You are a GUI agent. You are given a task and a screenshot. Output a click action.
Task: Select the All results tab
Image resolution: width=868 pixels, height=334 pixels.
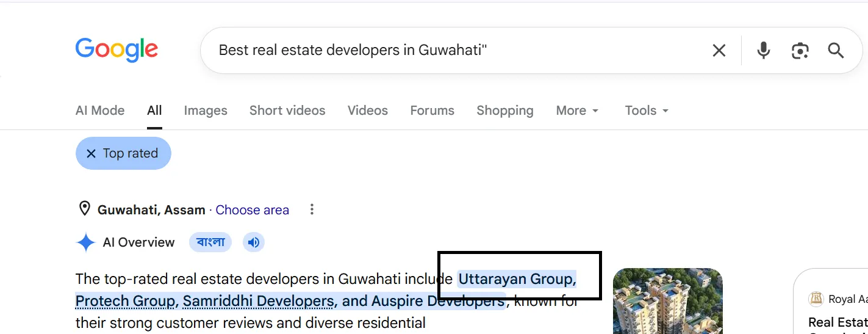[154, 111]
